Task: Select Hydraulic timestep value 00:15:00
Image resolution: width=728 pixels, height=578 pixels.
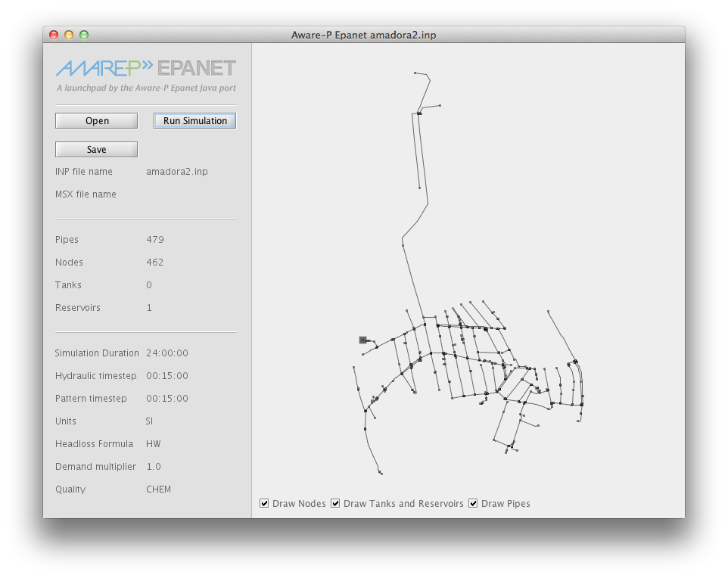Action: tap(167, 376)
